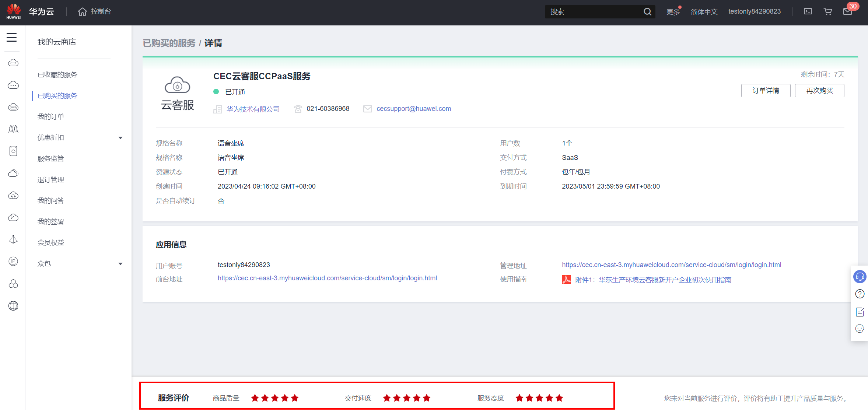Screen dimensions: 868x410
Task: Click the PDF icon beside 附件1
Action: point(567,280)
